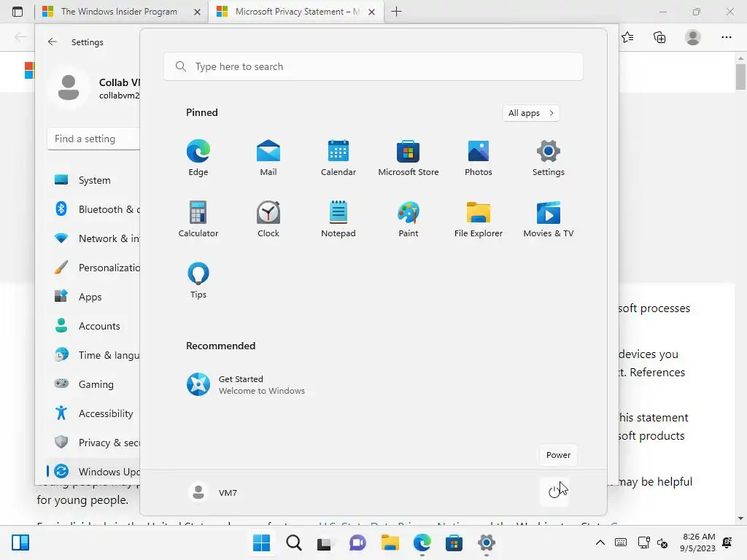Open Get Started recommended item

click(245, 385)
